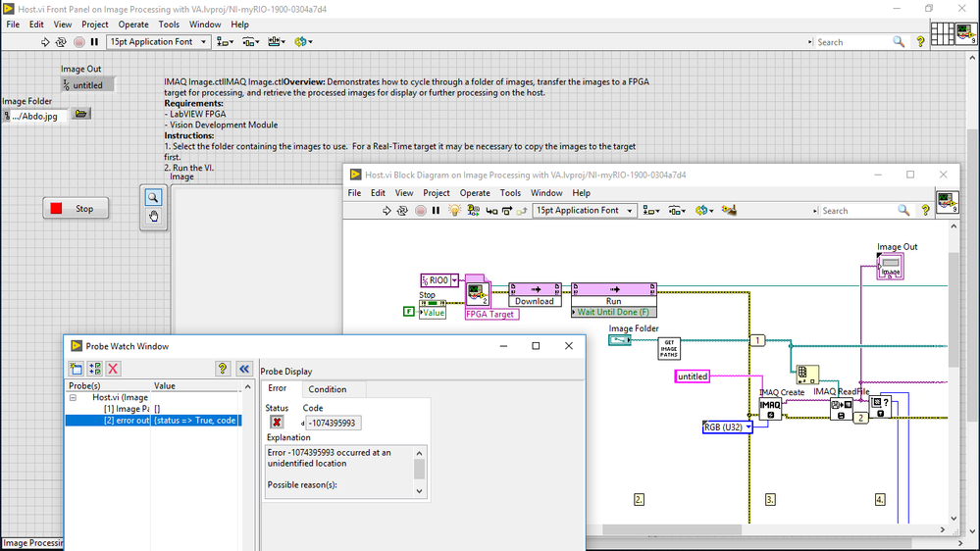Click Run arrow in Front Panel toolbar
The image size is (980, 551).
pyautogui.click(x=45, y=42)
